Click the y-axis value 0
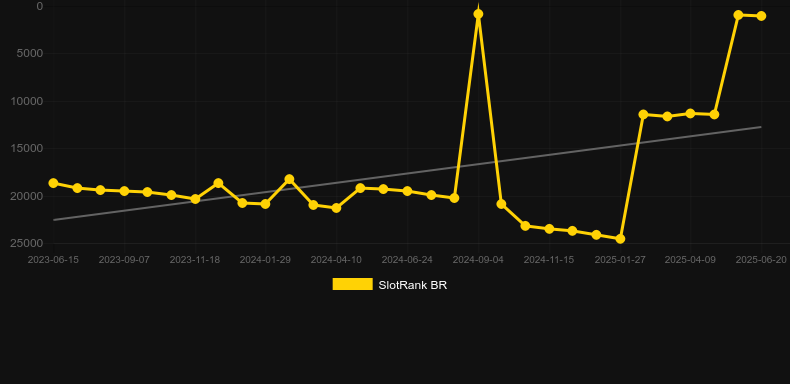790x384 pixels. (x=40, y=6)
